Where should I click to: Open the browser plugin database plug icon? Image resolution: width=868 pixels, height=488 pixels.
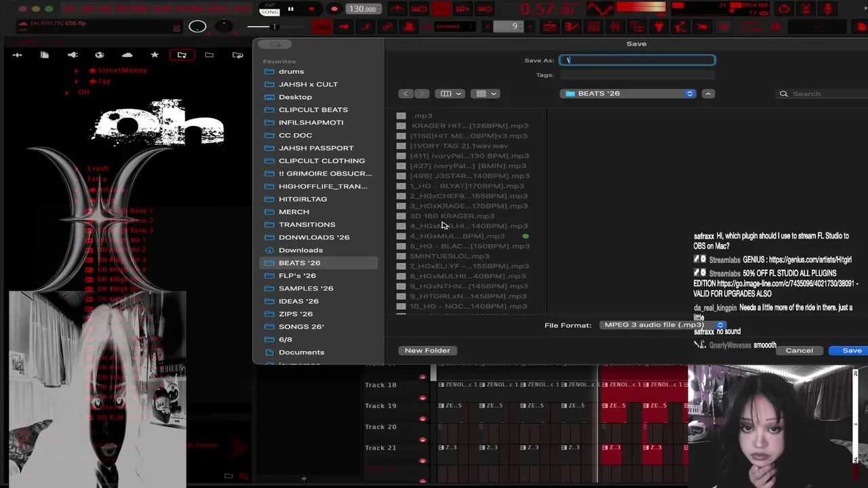73,55
